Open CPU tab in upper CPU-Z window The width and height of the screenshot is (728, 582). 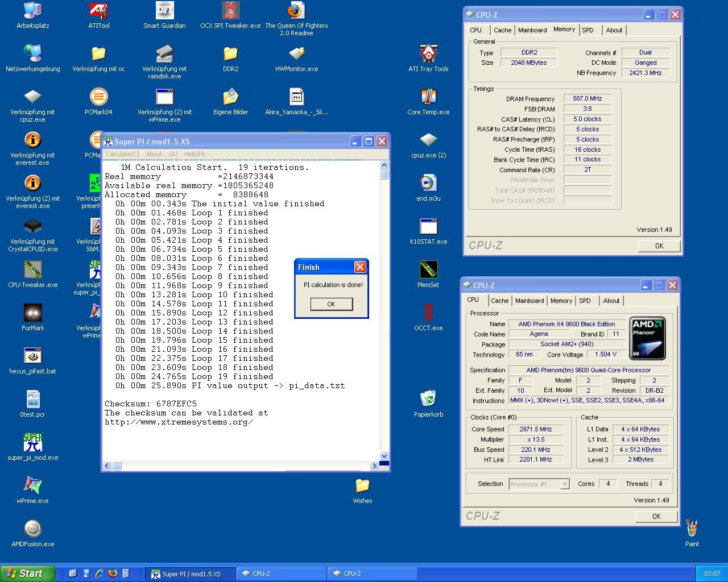click(476, 30)
